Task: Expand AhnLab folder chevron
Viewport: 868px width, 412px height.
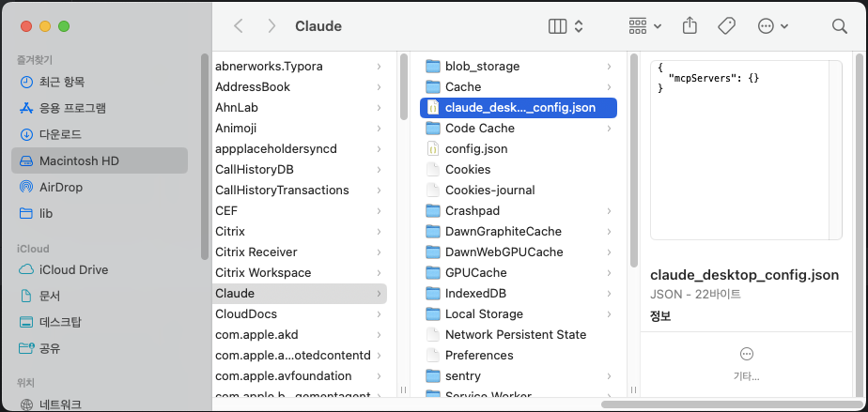Action: (379, 107)
